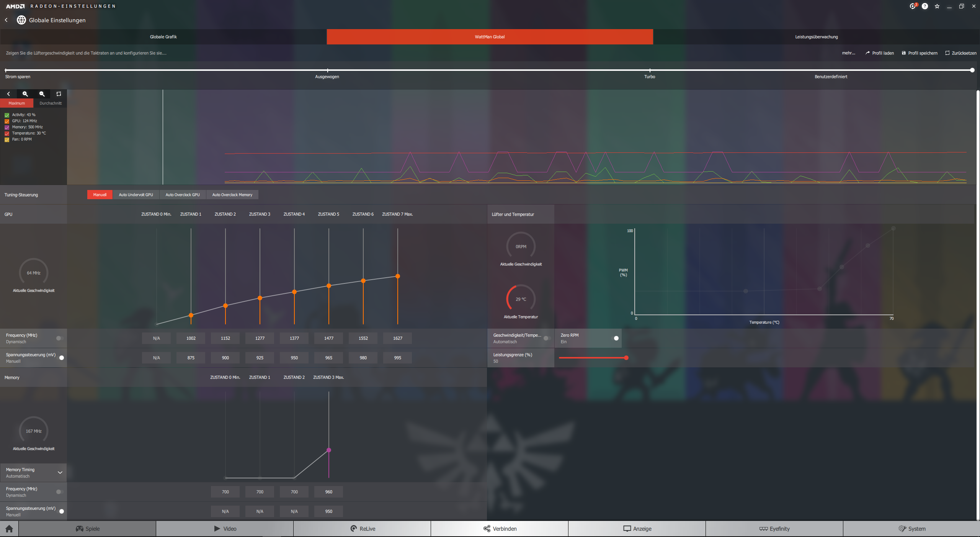Select Auto Undervolt GPU tuning mode
Viewport: 980px width, 537px height.
136,195
